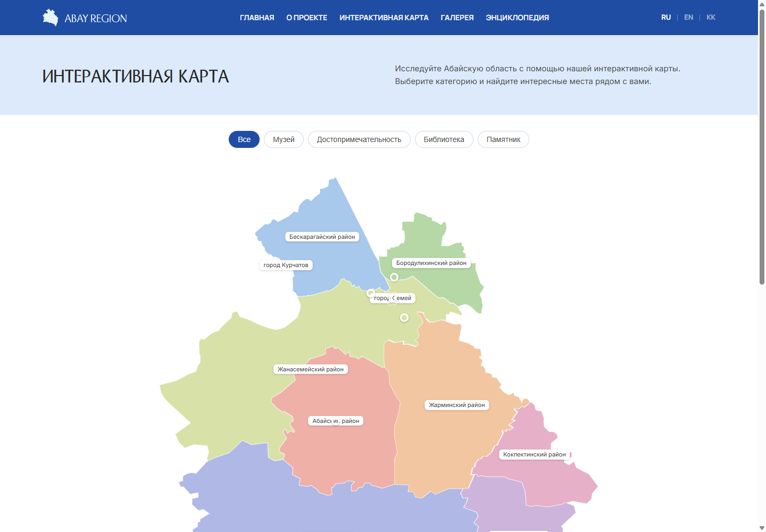This screenshot has width=766, height=532.
Task: Select Жанасемейский район label
Action: 311,369
